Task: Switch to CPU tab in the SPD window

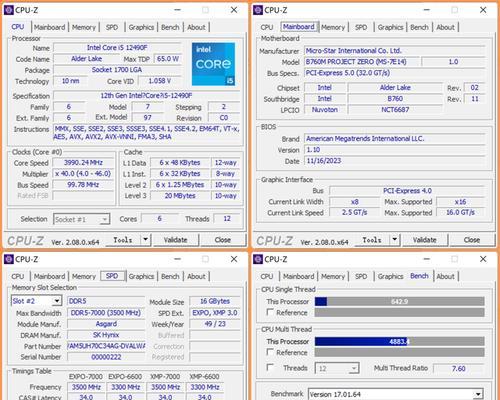Action: coord(18,276)
